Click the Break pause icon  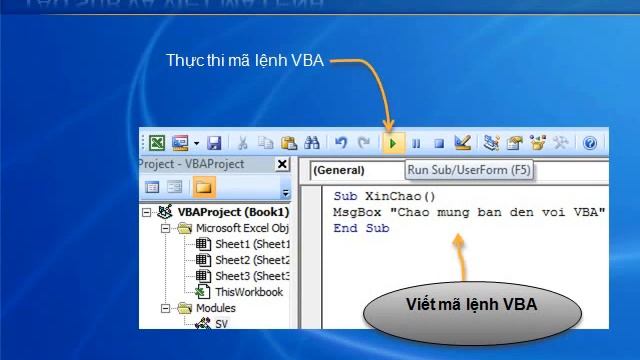click(416, 144)
